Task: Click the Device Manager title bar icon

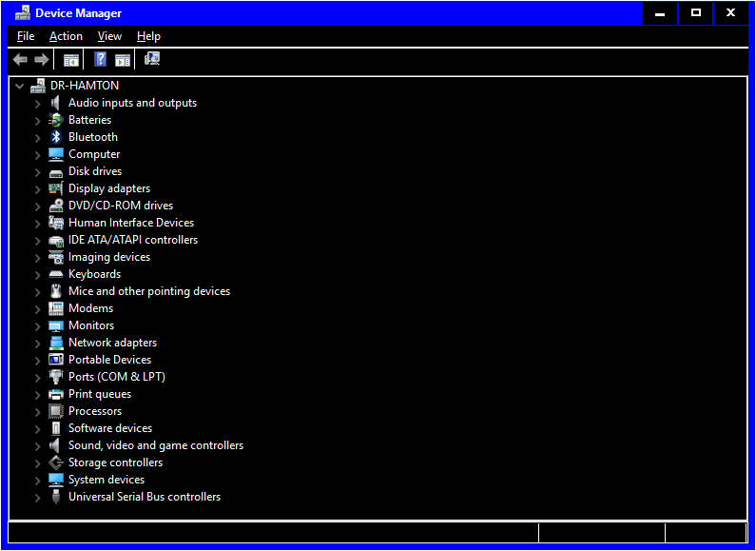Action: click(x=23, y=13)
